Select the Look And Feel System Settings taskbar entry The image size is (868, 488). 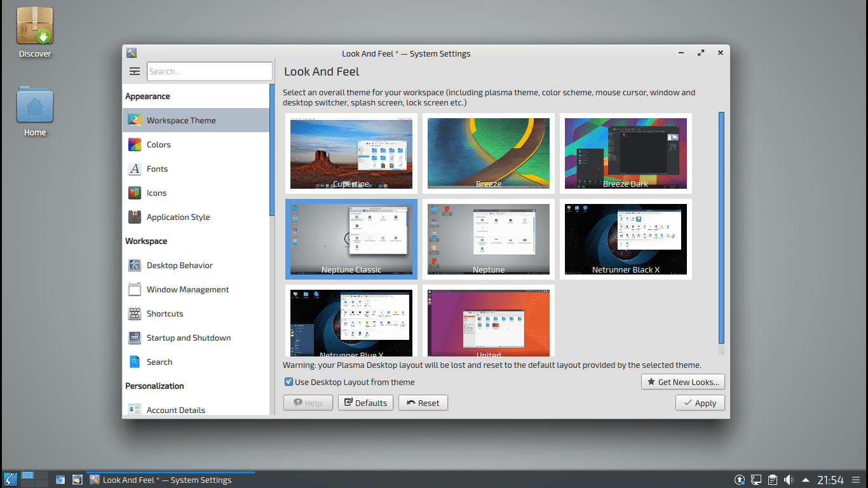pyautogui.click(x=170, y=480)
